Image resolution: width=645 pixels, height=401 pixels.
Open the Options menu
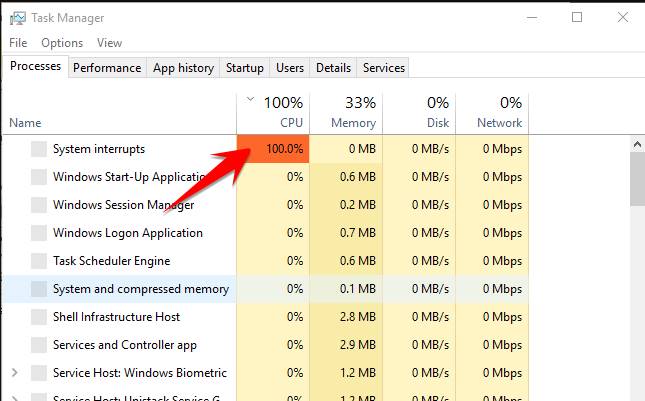tap(62, 43)
